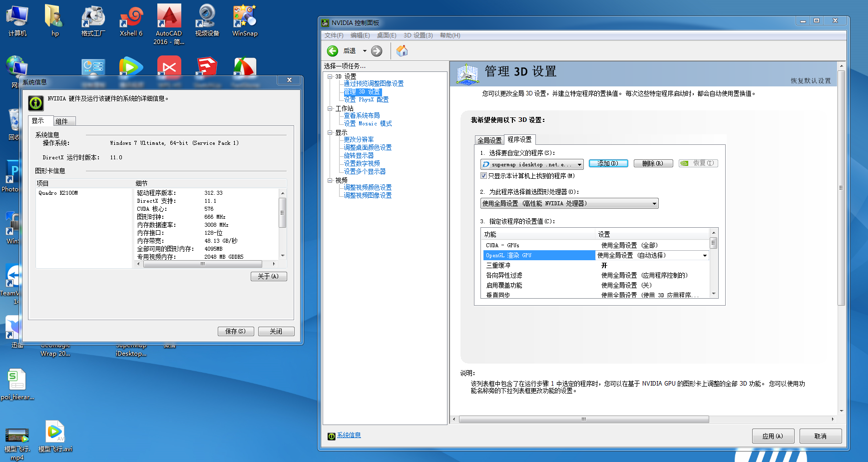Click the Forward arrow in NVIDIA toolbar

377,51
